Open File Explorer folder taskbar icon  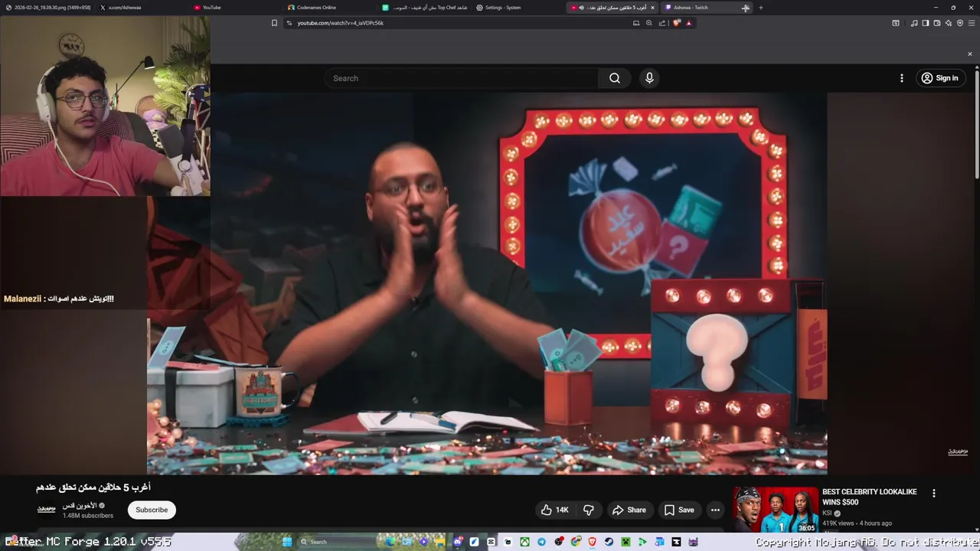click(440, 542)
